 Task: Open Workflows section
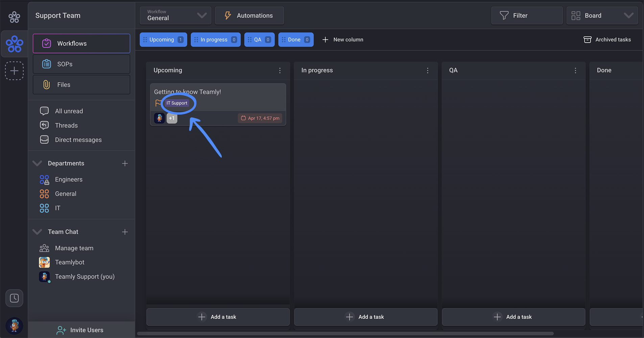[x=81, y=43]
